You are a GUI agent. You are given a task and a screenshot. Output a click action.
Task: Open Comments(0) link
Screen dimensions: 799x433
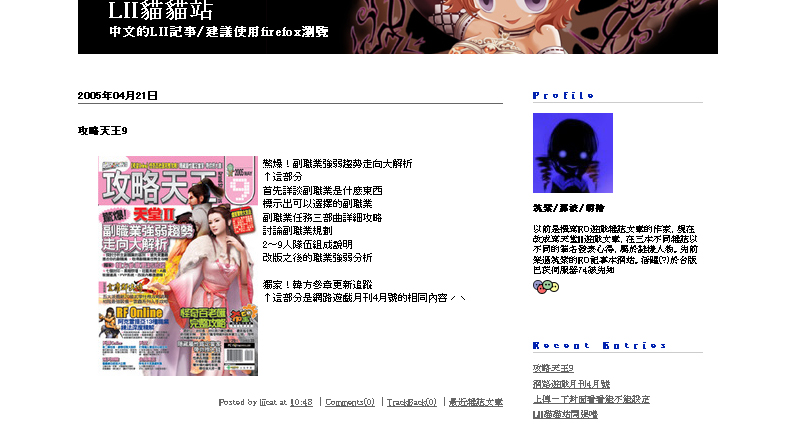point(350,402)
